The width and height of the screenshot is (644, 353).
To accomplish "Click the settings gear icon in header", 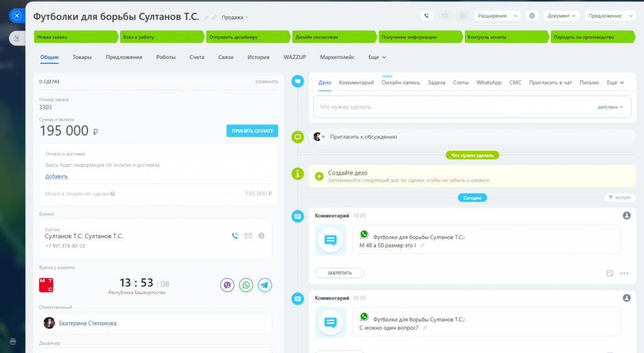I will tap(532, 16).
